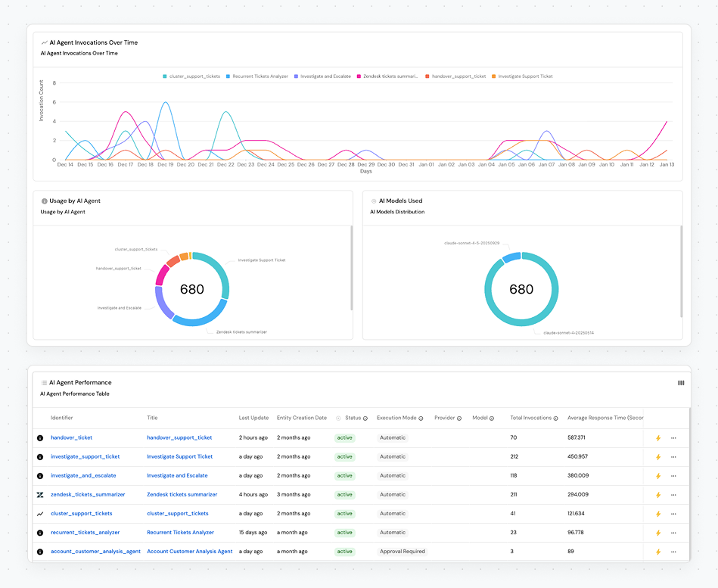
Task: Click Approval Required tag in account_customer_analysis_agent row
Action: coord(402,552)
